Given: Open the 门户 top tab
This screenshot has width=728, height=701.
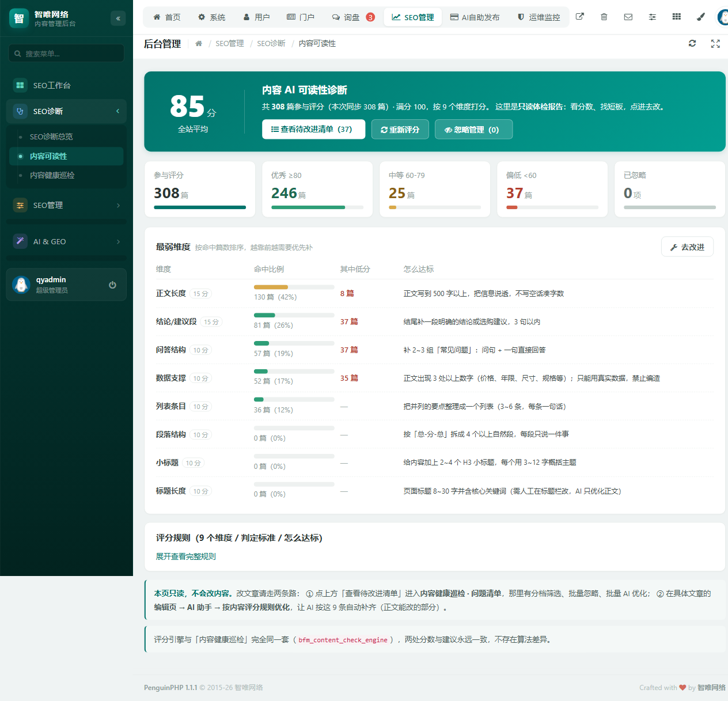Looking at the screenshot, I should tap(301, 17).
